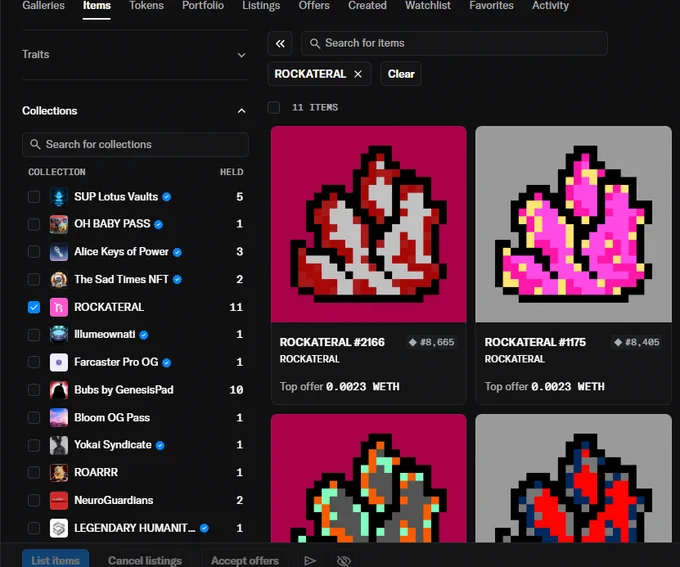This screenshot has height=567, width=680.
Task: Open the Listings tab
Action: click(x=261, y=6)
